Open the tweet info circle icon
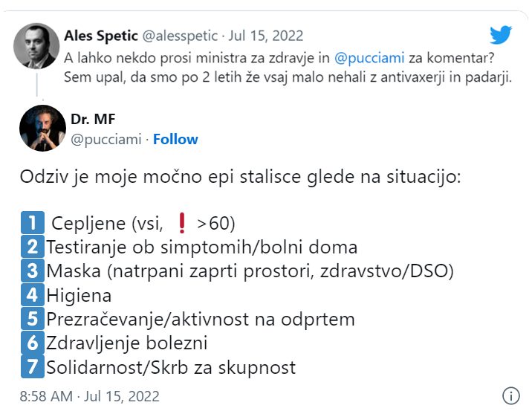 (510, 395)
